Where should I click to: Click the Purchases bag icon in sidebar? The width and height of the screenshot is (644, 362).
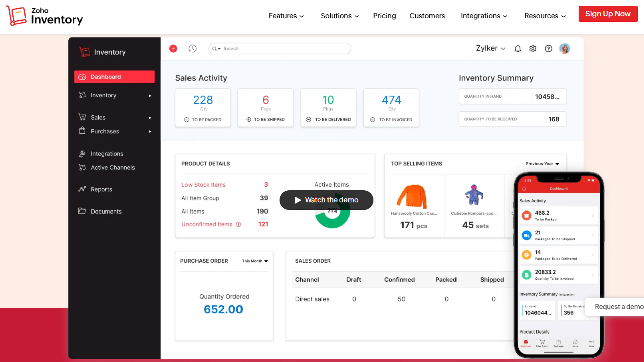[82, 131]
